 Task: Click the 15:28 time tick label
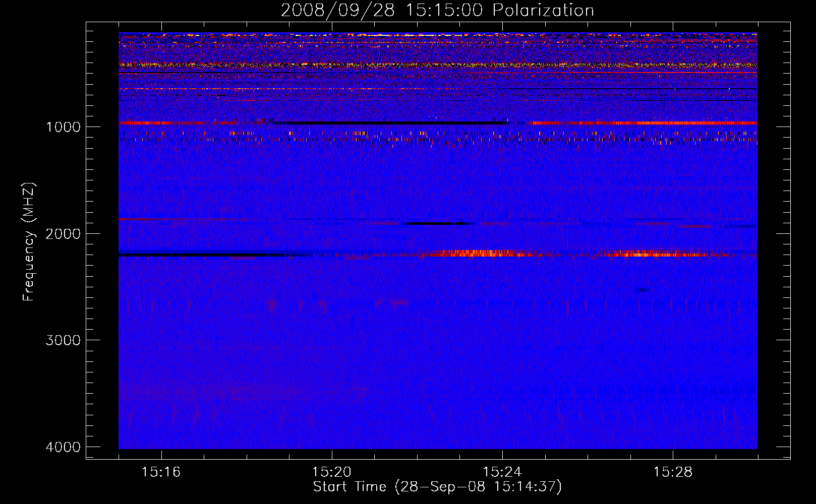[673, 472]
